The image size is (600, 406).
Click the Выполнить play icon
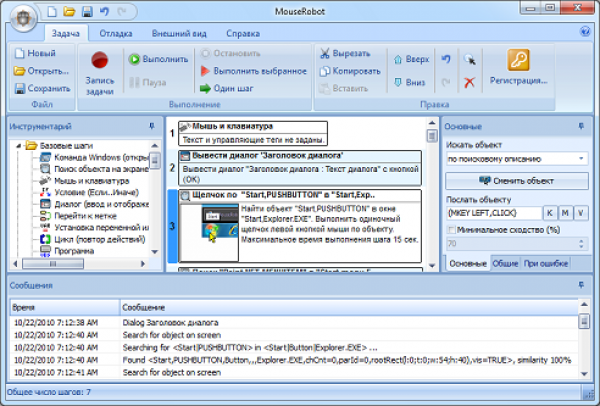pyautogui.click(x=134, y=59)
